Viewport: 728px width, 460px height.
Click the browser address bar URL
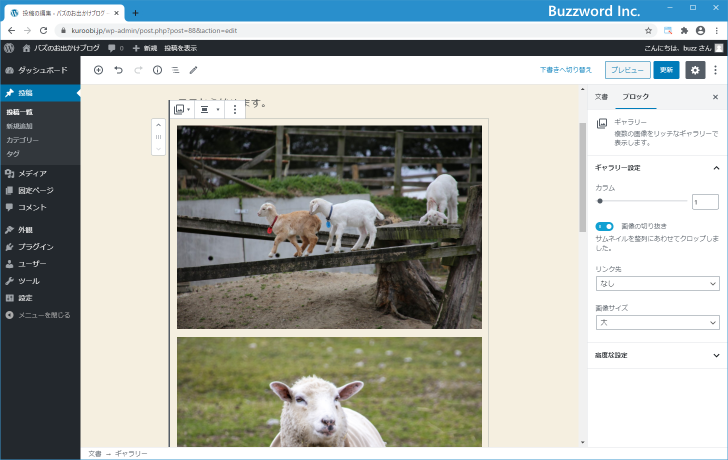tap(154, 31)
